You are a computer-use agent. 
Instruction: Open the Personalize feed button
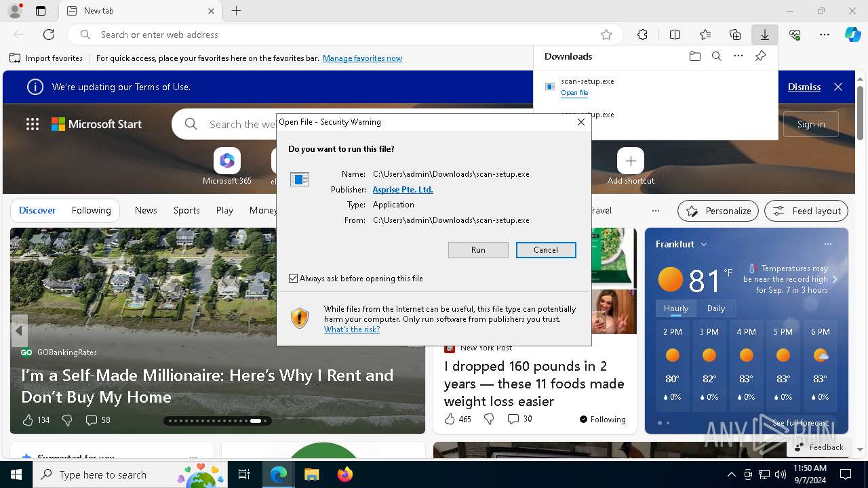tap(718, 211)
